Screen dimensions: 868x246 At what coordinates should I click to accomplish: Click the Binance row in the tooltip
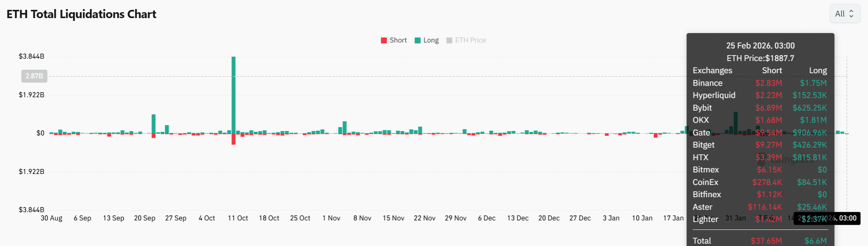click(x=760, y=83)
